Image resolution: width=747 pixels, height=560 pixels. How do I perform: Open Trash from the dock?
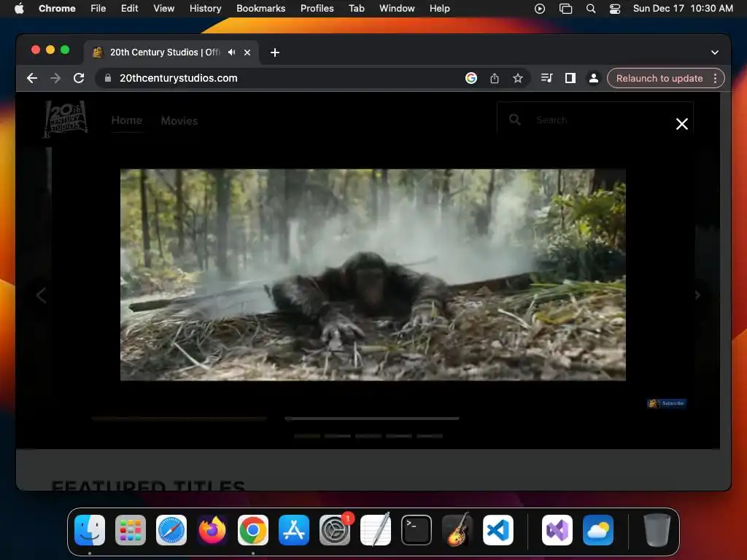point(657,530)
